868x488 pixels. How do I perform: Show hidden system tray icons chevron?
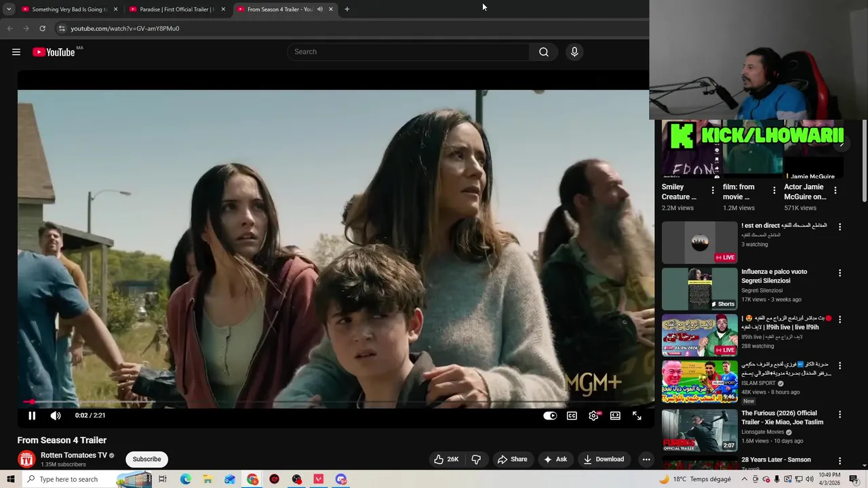click(x=745, y=479)
